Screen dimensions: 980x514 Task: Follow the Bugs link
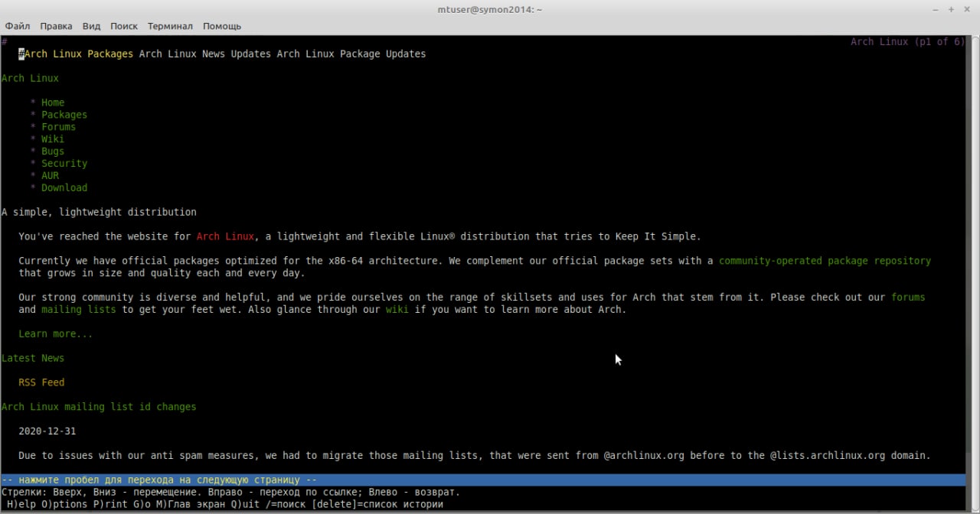click(53, 151)
